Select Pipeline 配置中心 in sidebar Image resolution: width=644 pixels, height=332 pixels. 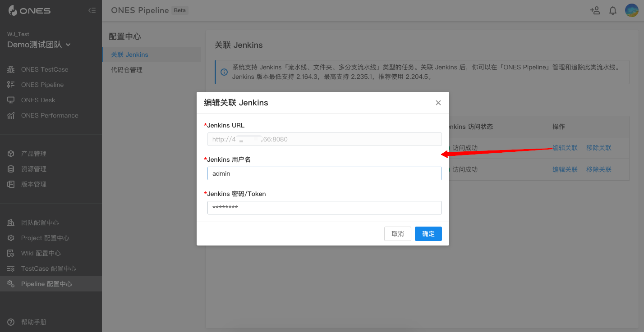tap(51, 284)
